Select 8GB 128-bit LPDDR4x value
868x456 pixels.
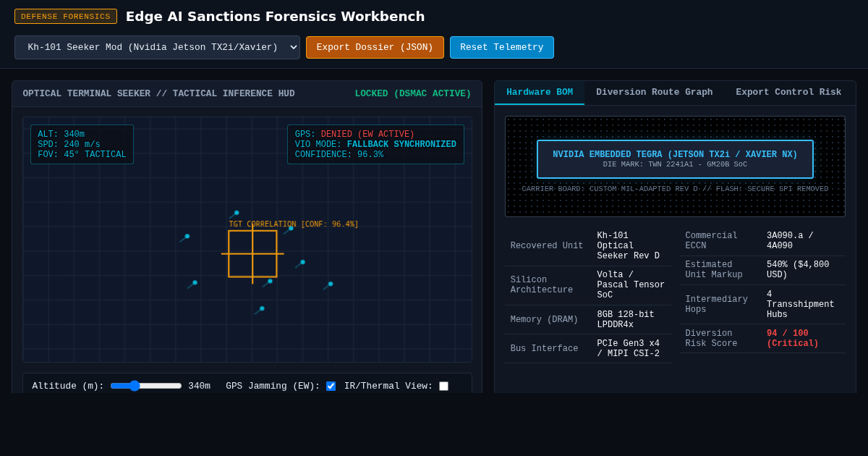(626, 320)
